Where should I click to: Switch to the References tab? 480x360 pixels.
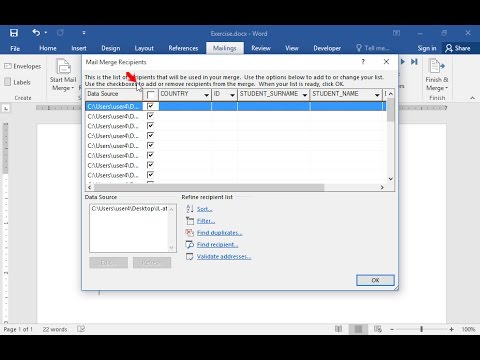tap(183, 48)
